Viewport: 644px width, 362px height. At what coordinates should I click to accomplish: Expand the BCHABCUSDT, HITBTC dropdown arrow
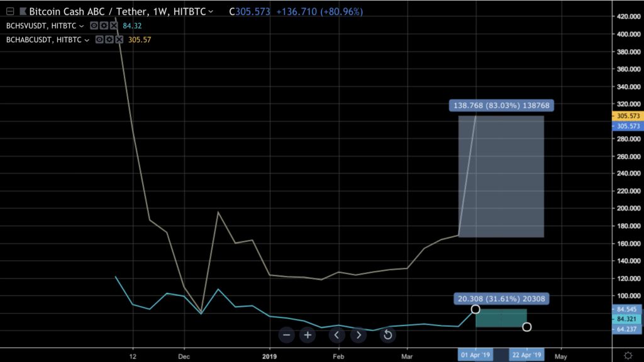tap(88, 40)
